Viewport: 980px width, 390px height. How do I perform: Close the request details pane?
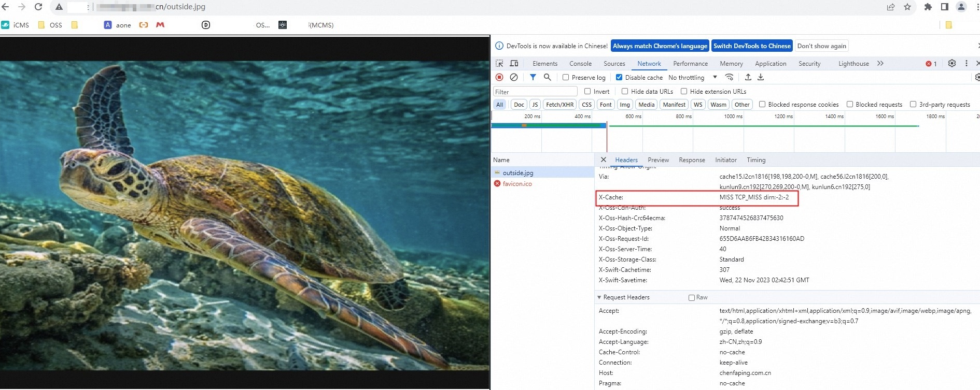tap(604, 160)
